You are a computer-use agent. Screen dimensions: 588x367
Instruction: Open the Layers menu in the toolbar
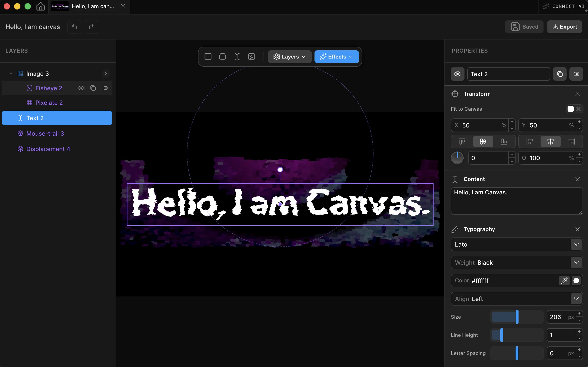click(x=289, y=57)
